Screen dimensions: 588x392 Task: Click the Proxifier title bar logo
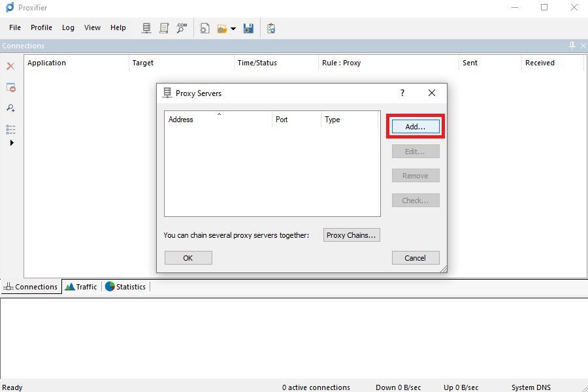point(10,7)
